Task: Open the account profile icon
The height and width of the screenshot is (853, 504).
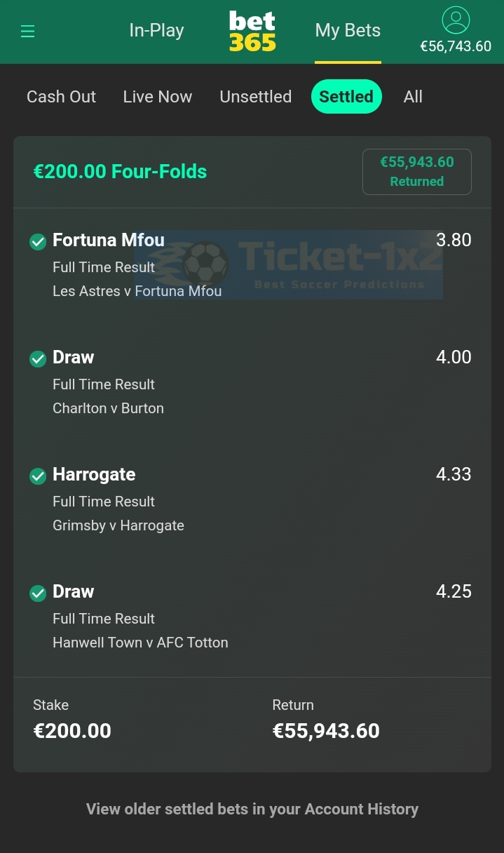Action: pos(456,20)
